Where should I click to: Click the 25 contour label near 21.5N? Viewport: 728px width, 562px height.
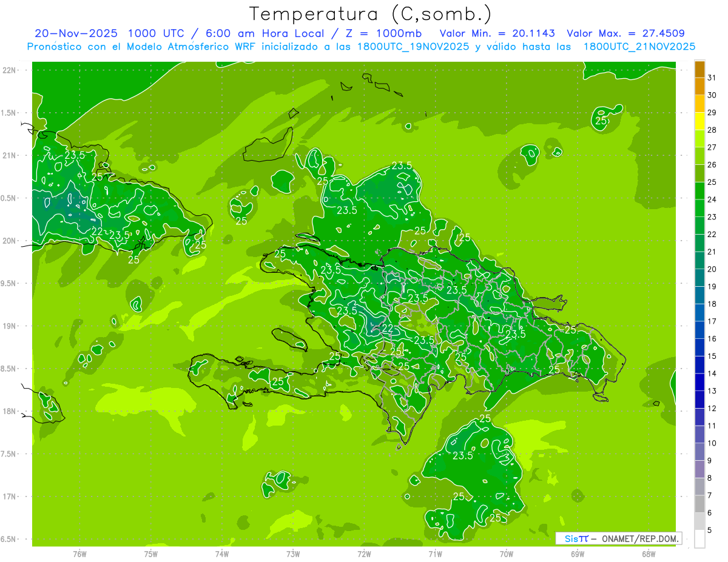click(601, 121)
